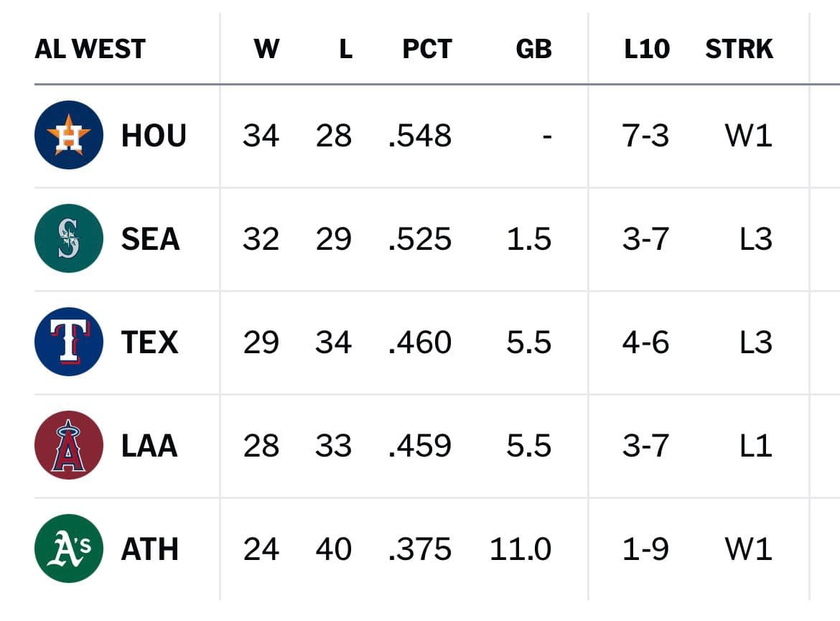
Task: Open the SEA team link
Action: point(150,239)
